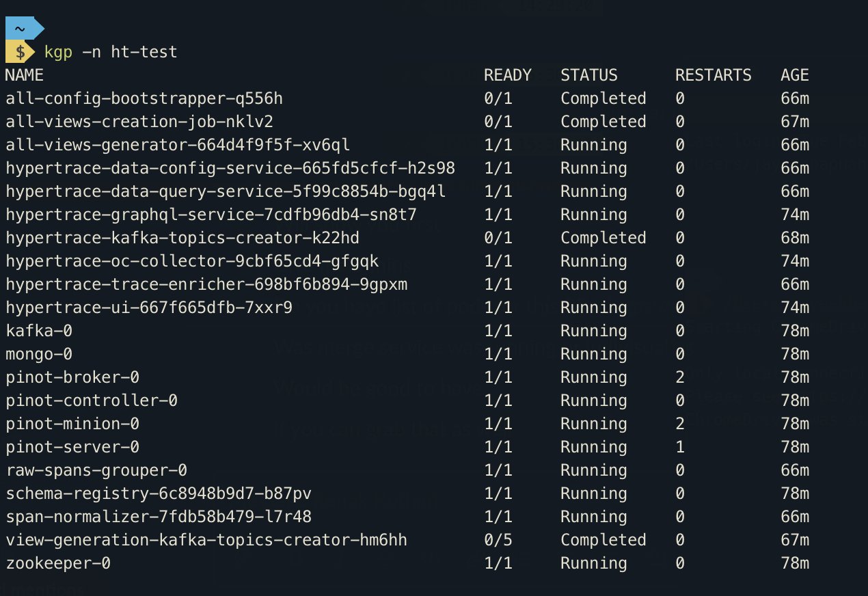Select pod name all-config-bootstrapper-q556h

[x=144, y=98]
